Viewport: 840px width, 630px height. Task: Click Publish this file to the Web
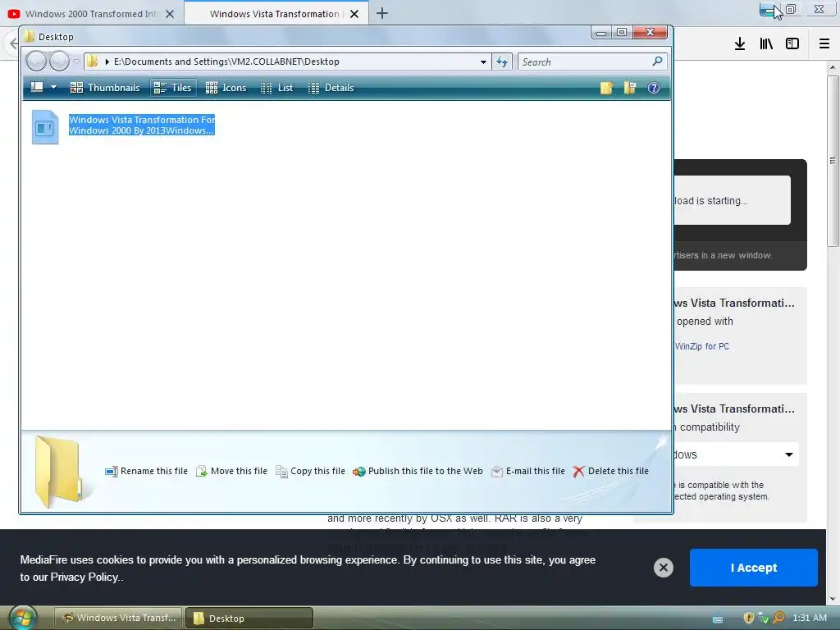[418, 471]
